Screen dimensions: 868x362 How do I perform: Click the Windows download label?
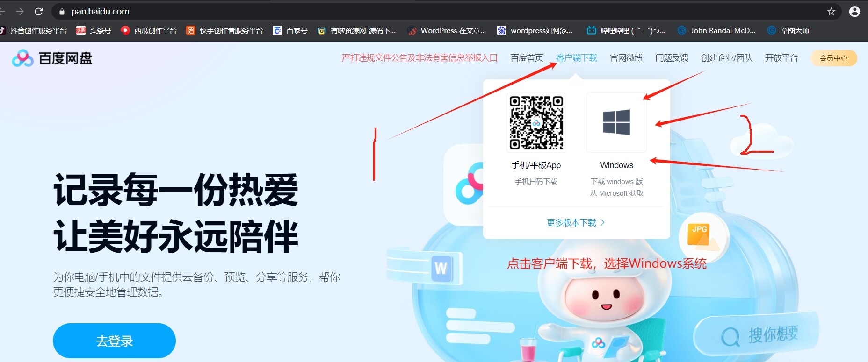[x=616, y=165]
